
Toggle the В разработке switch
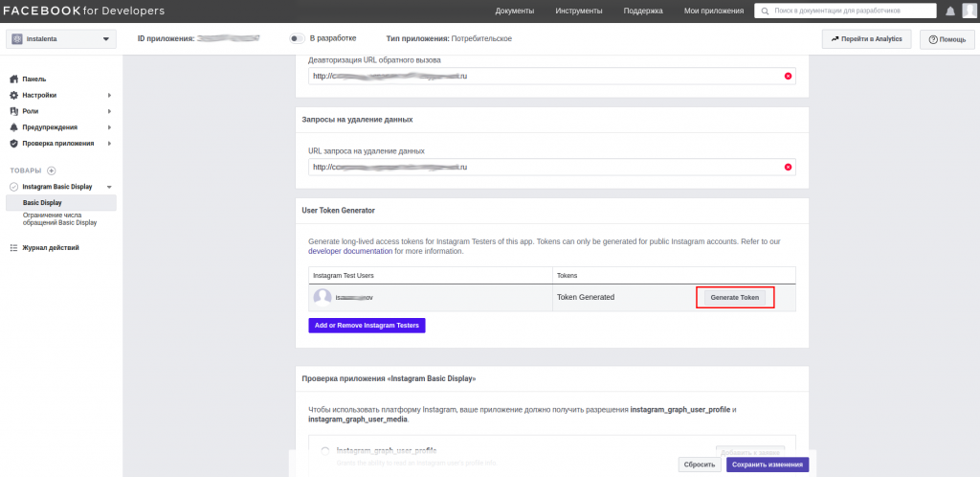pos(297,38)
